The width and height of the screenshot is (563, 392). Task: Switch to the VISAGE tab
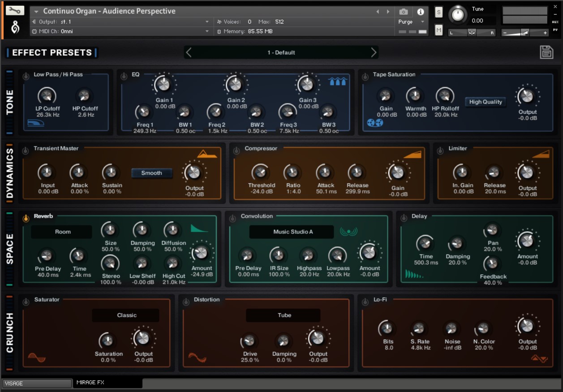coord(37,383)
